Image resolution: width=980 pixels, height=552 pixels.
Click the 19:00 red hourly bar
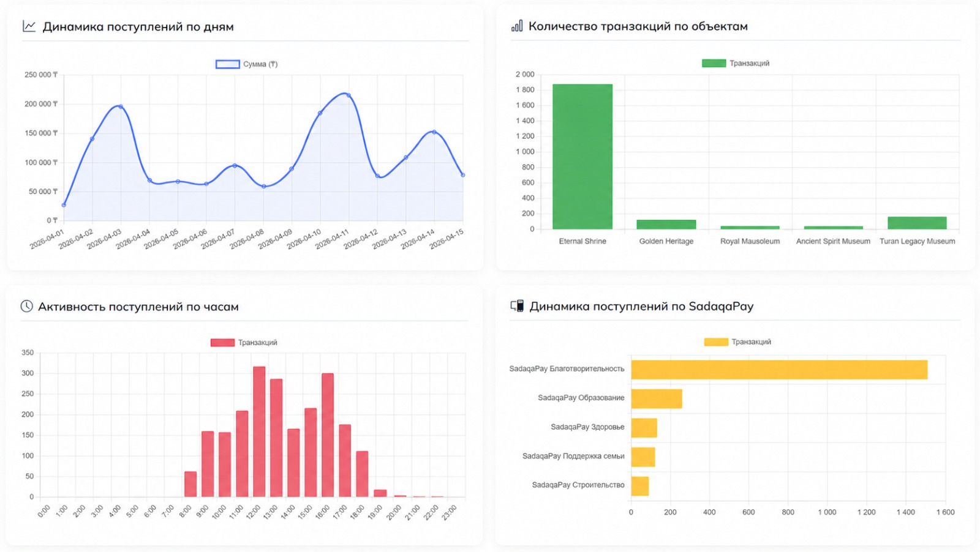(380, 493)
